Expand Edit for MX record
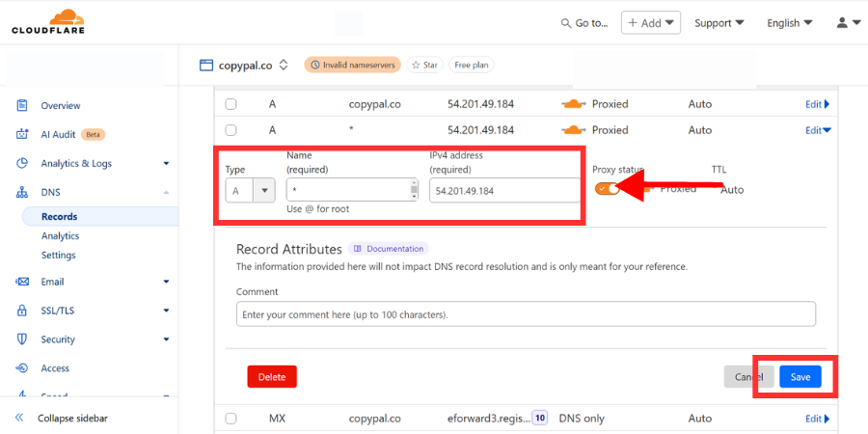Image resolution: width=868 pixels, height=434 pixels. click(818, 418)
